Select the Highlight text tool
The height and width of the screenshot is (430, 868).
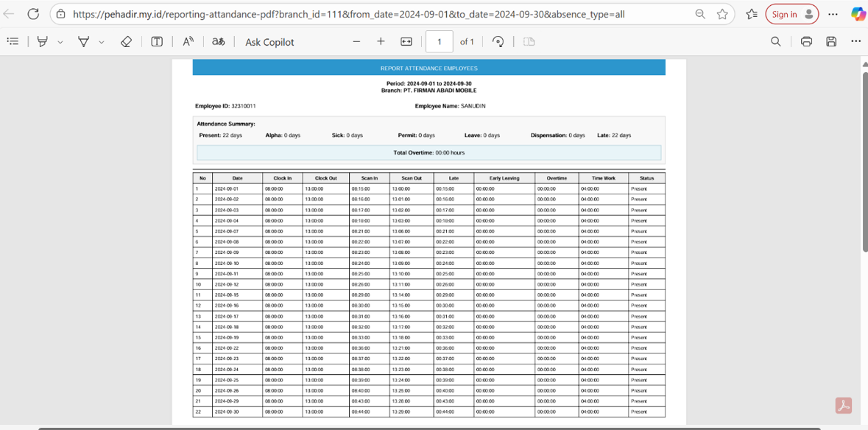pos(83,41)
